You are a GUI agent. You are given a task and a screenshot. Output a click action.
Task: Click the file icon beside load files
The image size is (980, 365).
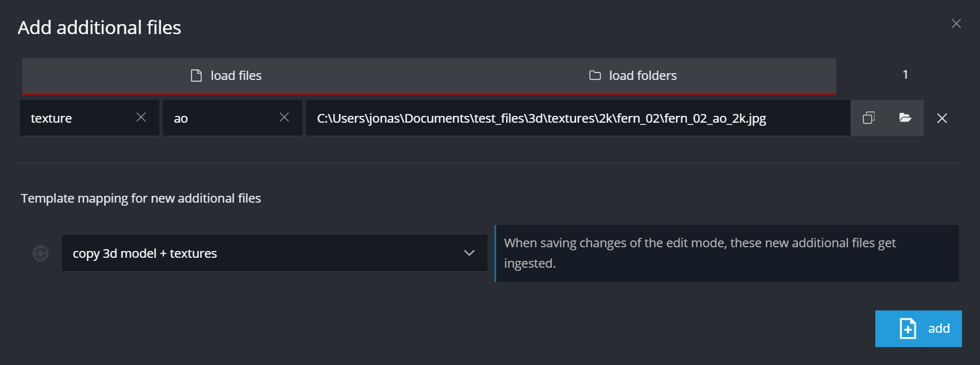196,76
